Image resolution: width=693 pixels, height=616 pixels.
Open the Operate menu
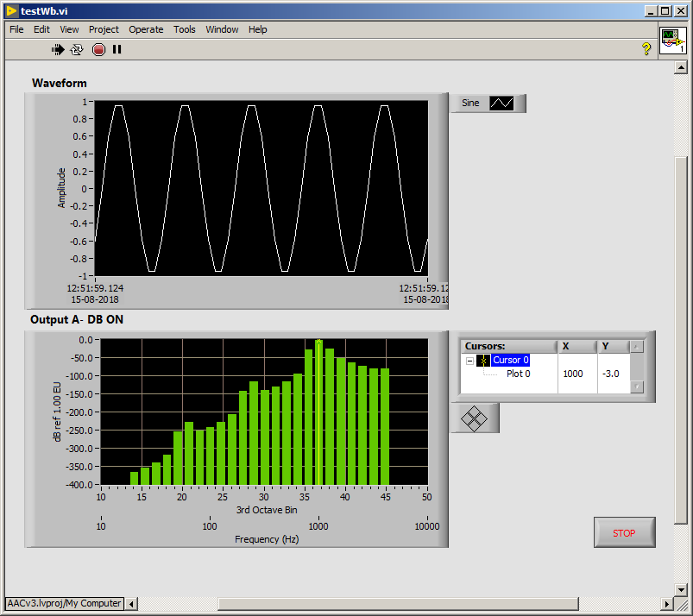146,29
